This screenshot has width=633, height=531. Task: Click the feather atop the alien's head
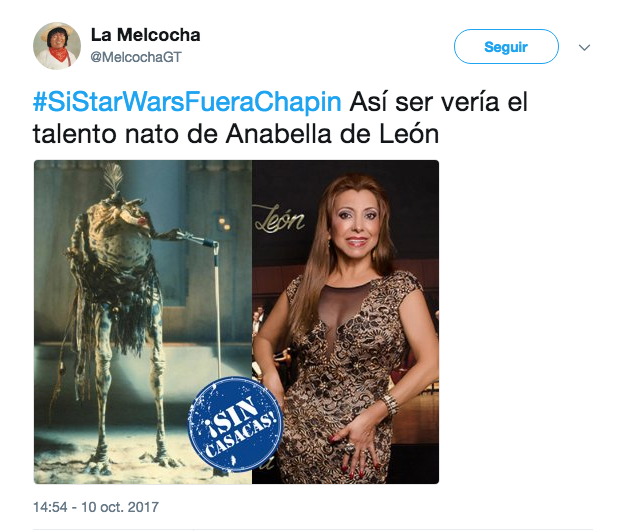(x=113, y=178)
